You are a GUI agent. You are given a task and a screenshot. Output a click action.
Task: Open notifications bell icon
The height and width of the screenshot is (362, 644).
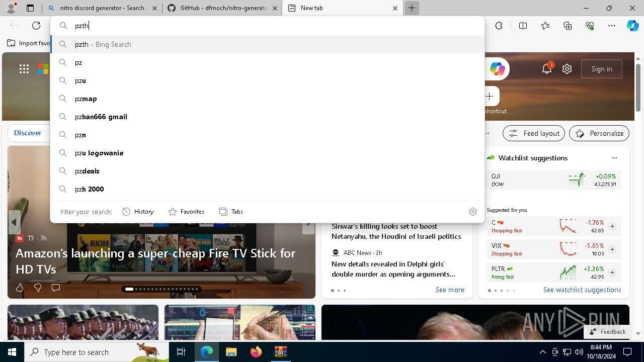tap(547, 69)
